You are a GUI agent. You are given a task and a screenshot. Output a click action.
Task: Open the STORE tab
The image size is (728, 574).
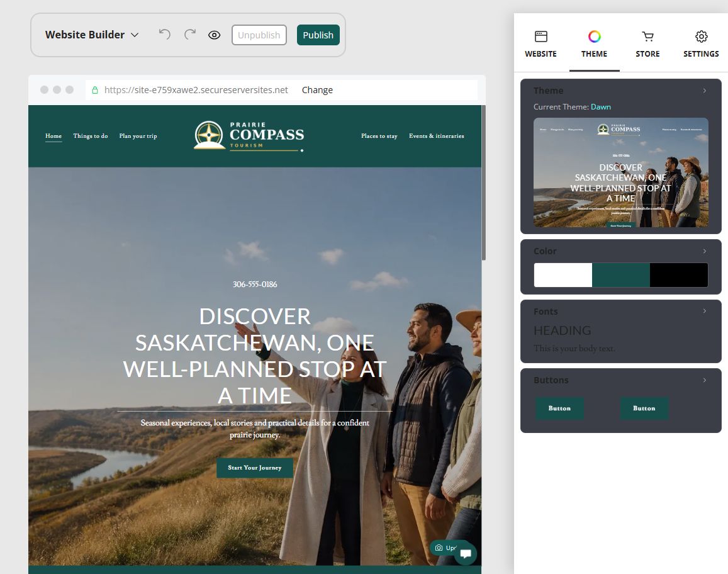pyautogui.click(x=647, y=44)
